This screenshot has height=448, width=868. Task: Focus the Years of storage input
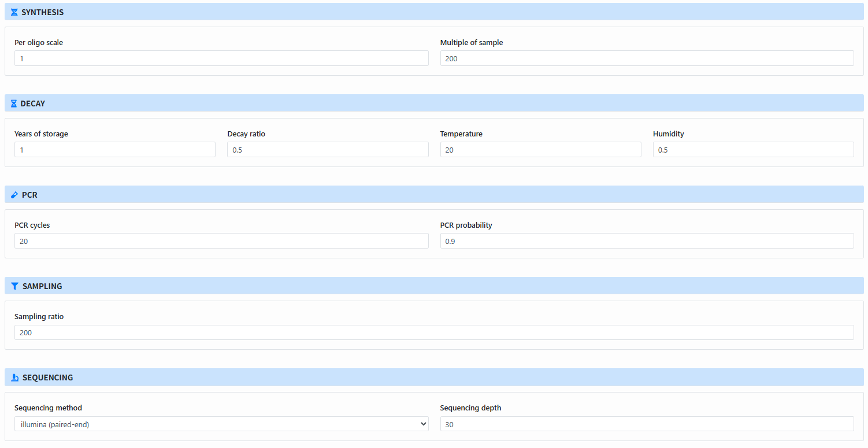pyautogui.click(x=114, y=149)
